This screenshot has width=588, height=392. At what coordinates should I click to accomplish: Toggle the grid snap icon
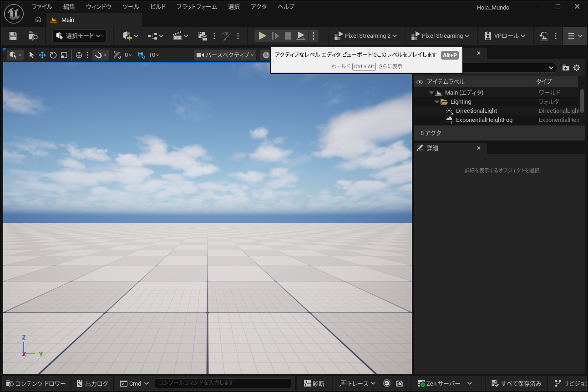(x=141, y=55)
